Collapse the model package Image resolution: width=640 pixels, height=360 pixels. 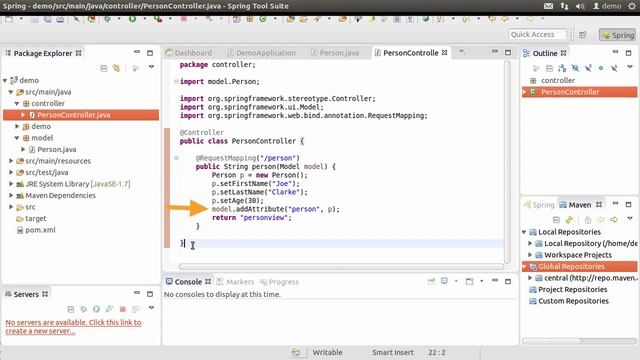pyautogui.click(x=17, y=138)
